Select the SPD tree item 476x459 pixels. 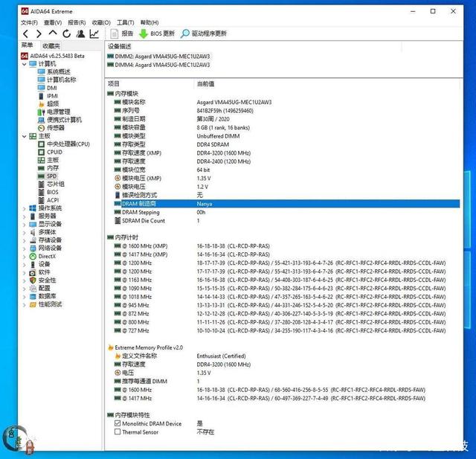pyautogui.click(x=47, y=176)
